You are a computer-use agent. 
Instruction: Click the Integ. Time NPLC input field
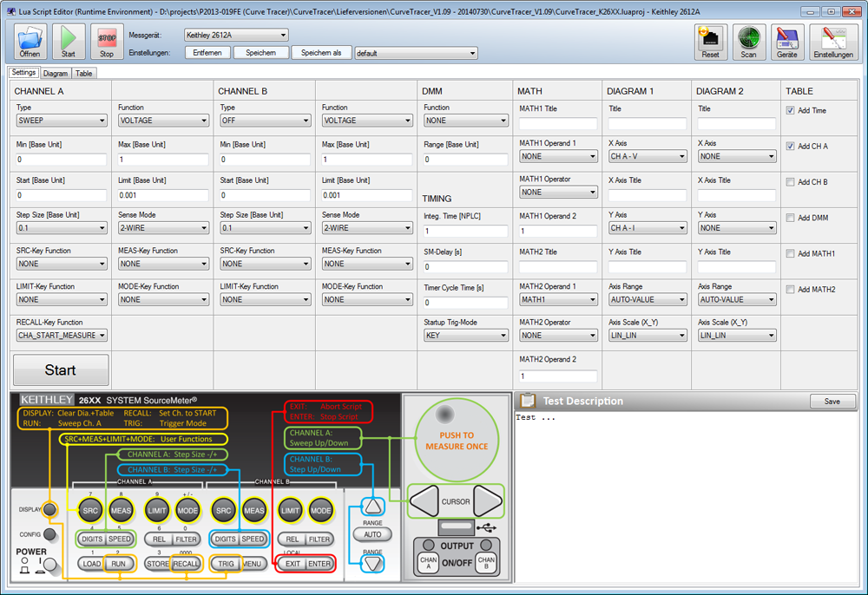pos(465,232)
